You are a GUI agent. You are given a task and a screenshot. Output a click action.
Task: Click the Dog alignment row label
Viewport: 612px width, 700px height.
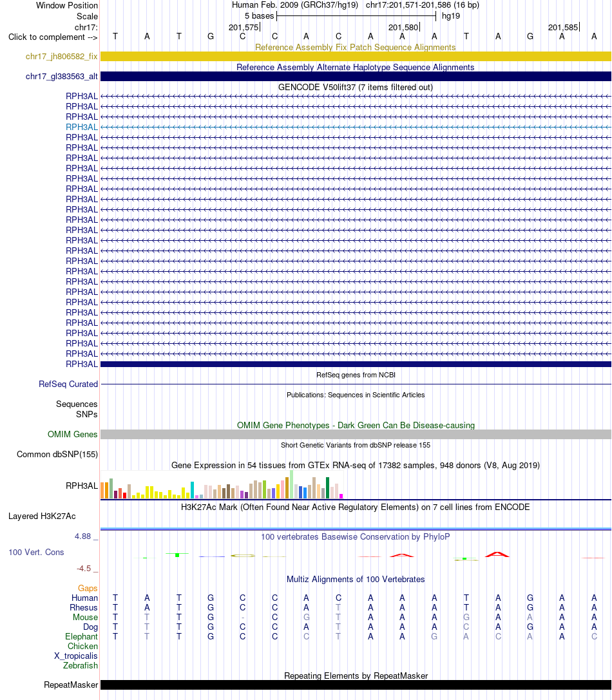coord(90,627)
